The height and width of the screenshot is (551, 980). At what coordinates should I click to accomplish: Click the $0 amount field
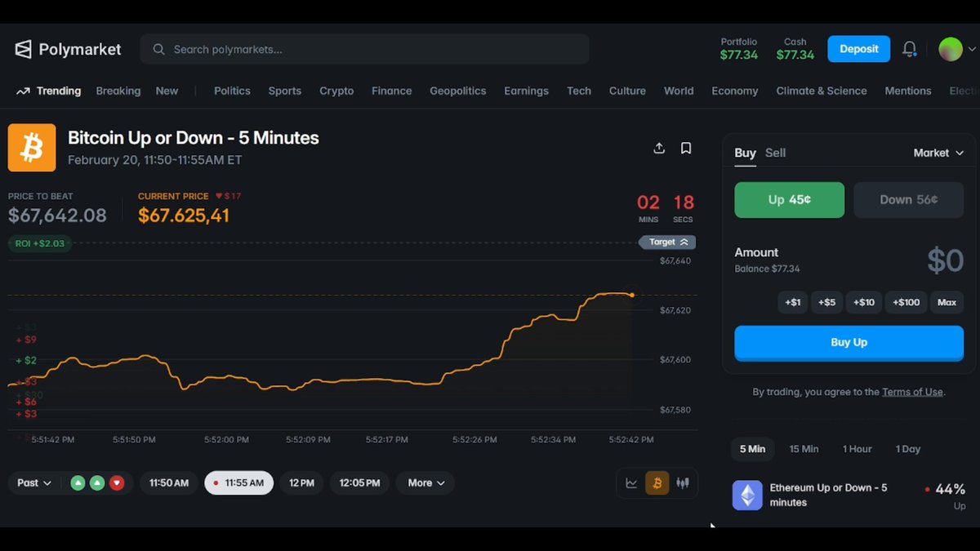(x=946, y=260)
